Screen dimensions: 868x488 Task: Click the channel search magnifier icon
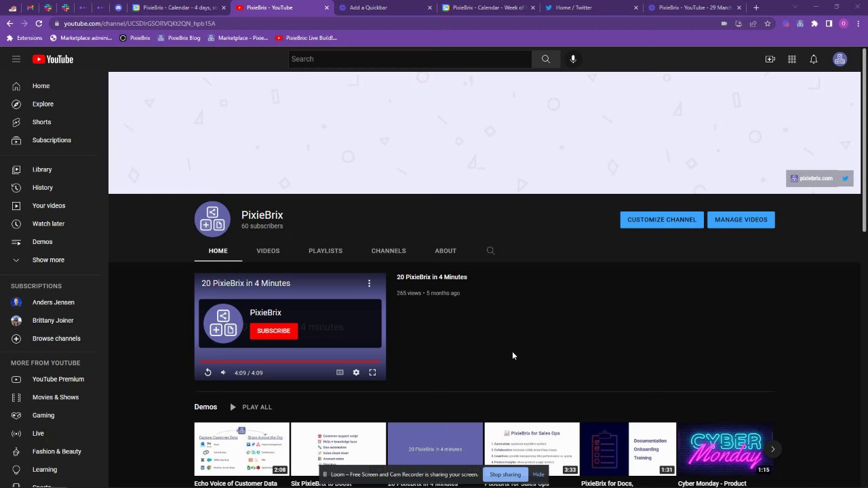point(490,251)
